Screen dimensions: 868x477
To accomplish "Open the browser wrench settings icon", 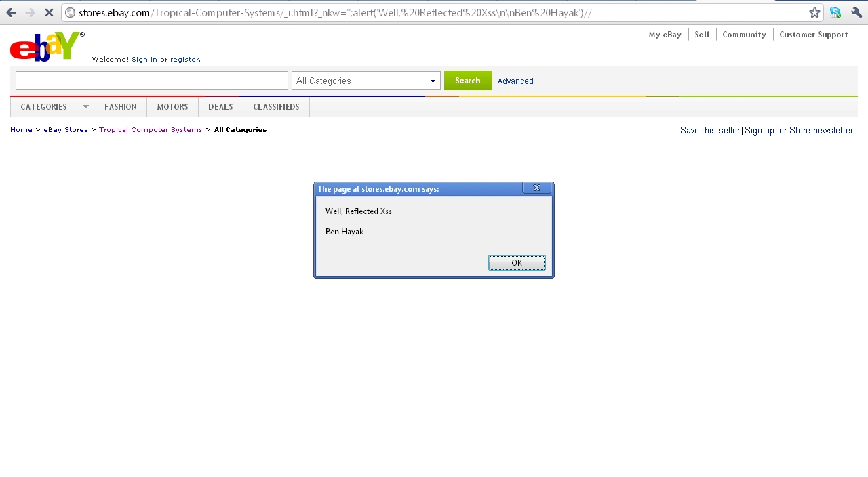I will click(856, 12).
